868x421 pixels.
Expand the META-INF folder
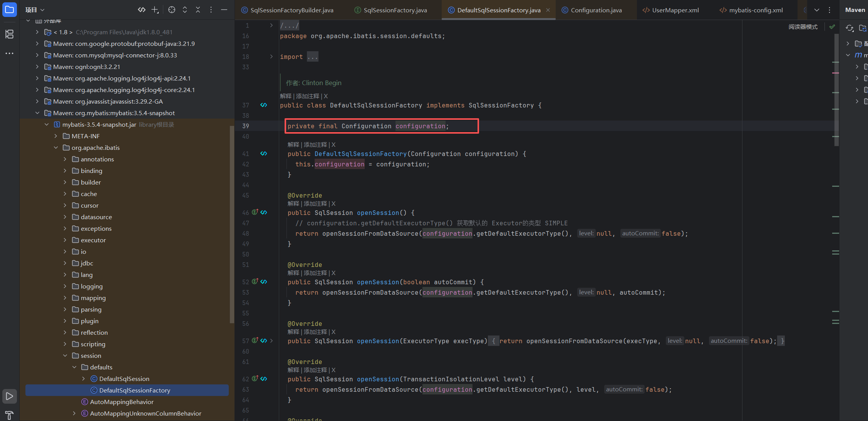(x=56, y=136)
